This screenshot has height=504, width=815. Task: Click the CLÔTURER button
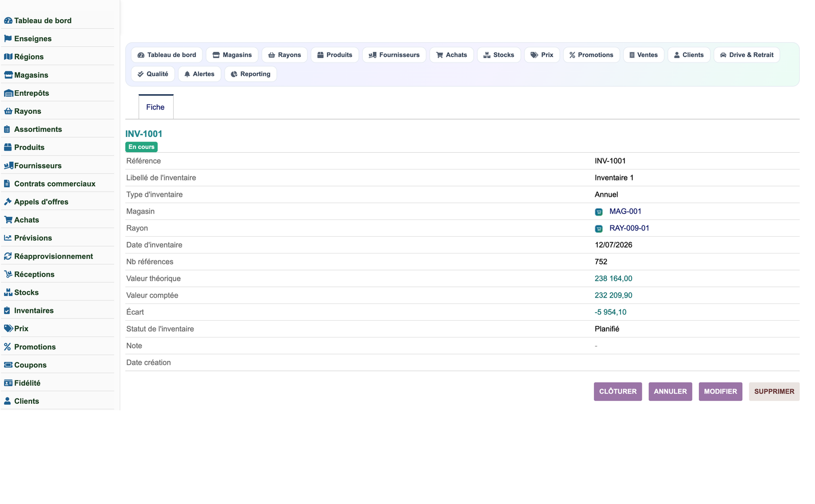(618, 391)
